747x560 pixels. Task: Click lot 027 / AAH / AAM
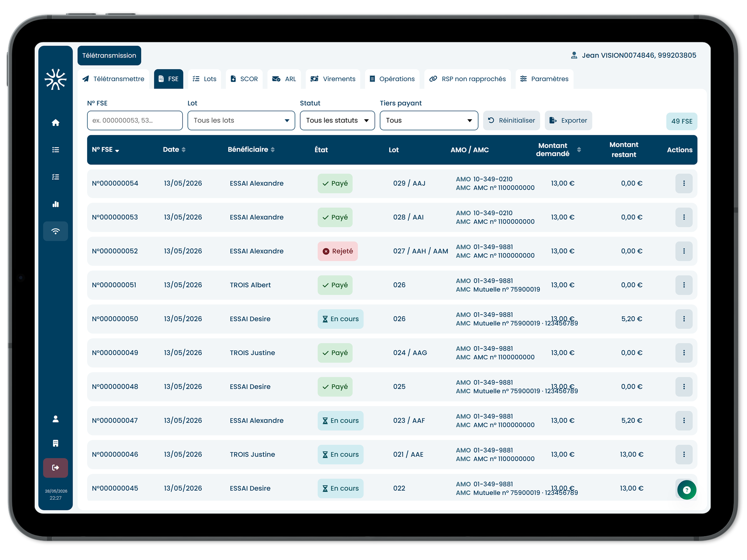pos(420,251)
